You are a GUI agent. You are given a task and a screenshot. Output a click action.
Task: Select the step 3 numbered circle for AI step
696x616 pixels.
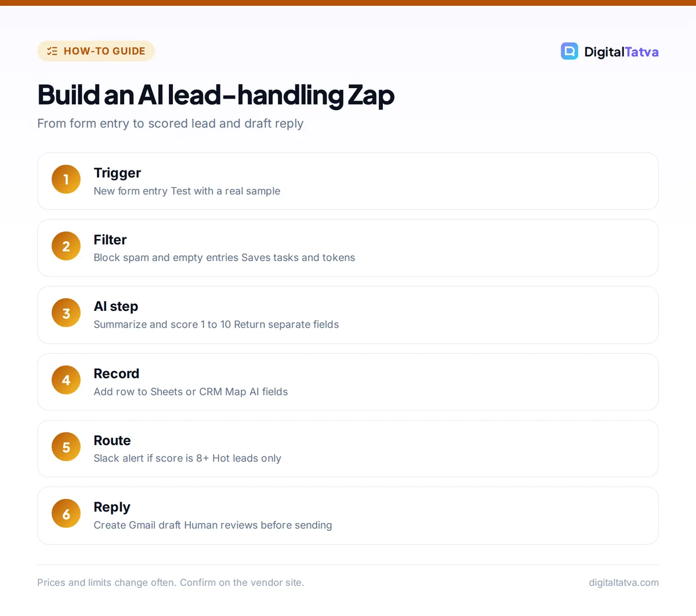[x=66, y=313]
